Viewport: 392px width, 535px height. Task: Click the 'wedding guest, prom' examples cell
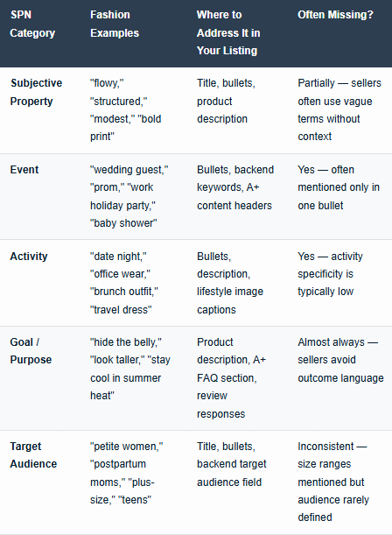click(129, 196)
